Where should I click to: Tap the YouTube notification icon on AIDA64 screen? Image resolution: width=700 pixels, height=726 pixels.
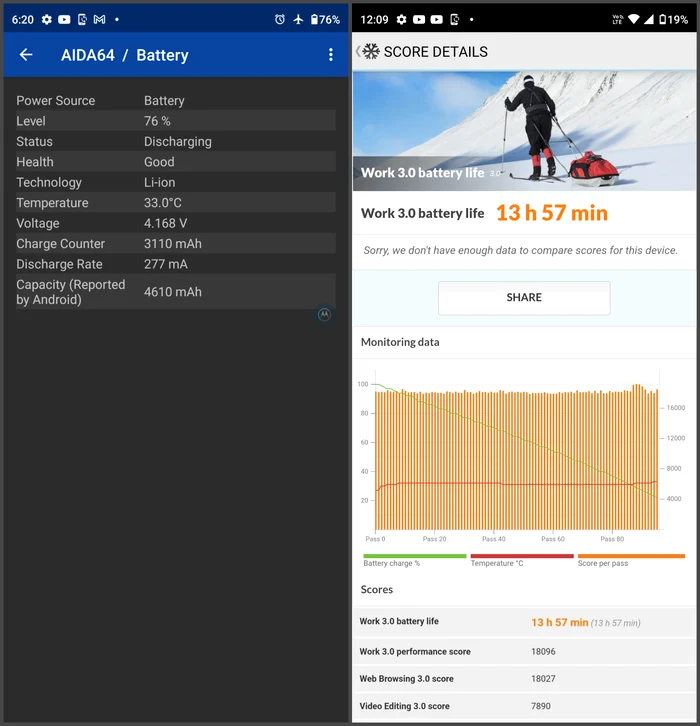[x=64, y=19]
